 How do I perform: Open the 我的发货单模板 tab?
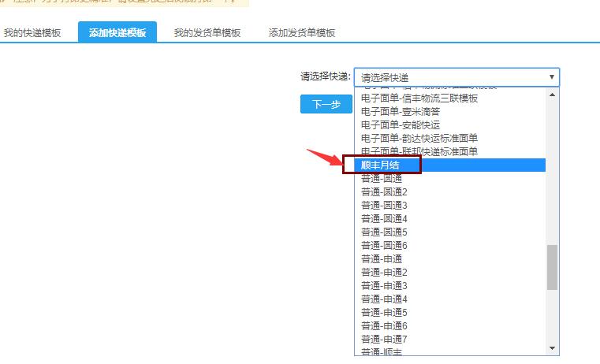(207, 33)
